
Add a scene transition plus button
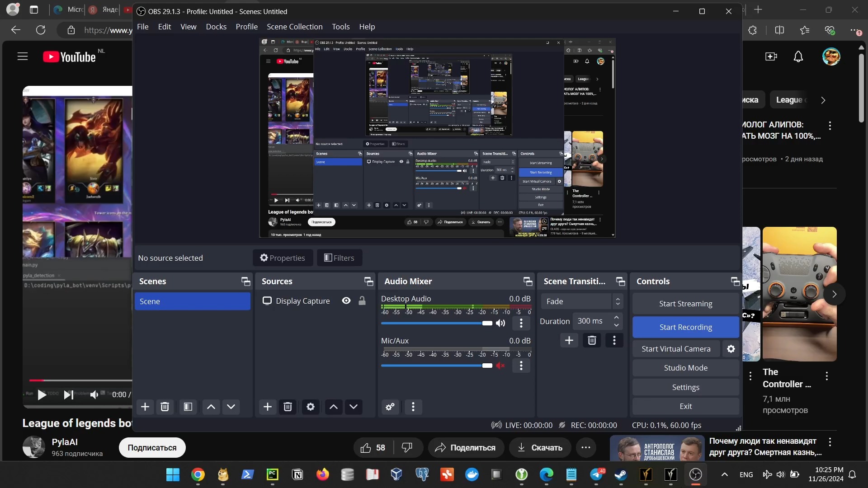569,340
